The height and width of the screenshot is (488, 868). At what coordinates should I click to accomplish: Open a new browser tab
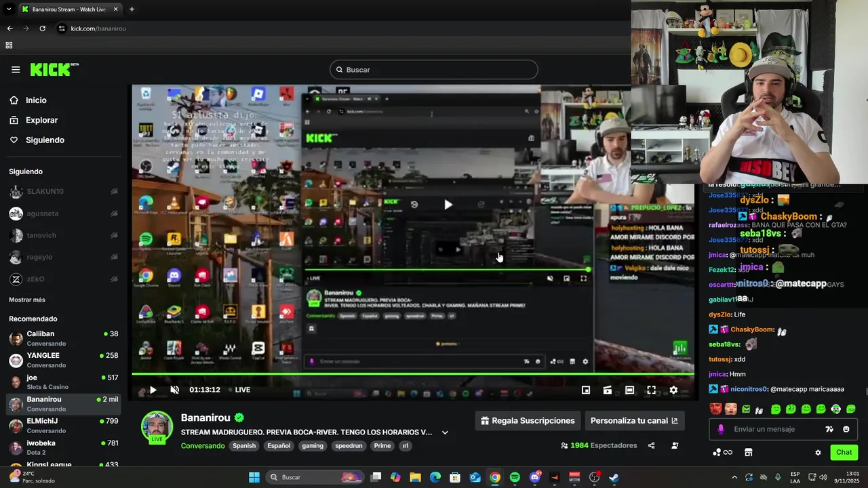point(132,9)
